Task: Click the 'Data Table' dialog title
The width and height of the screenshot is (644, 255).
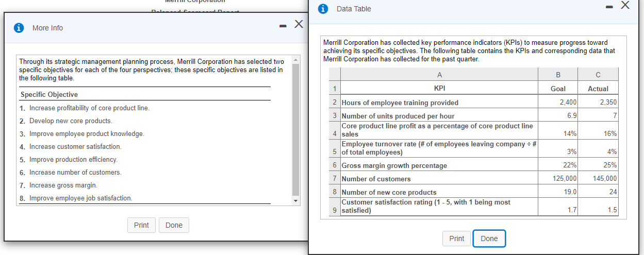Action: [x=354, y=9]
